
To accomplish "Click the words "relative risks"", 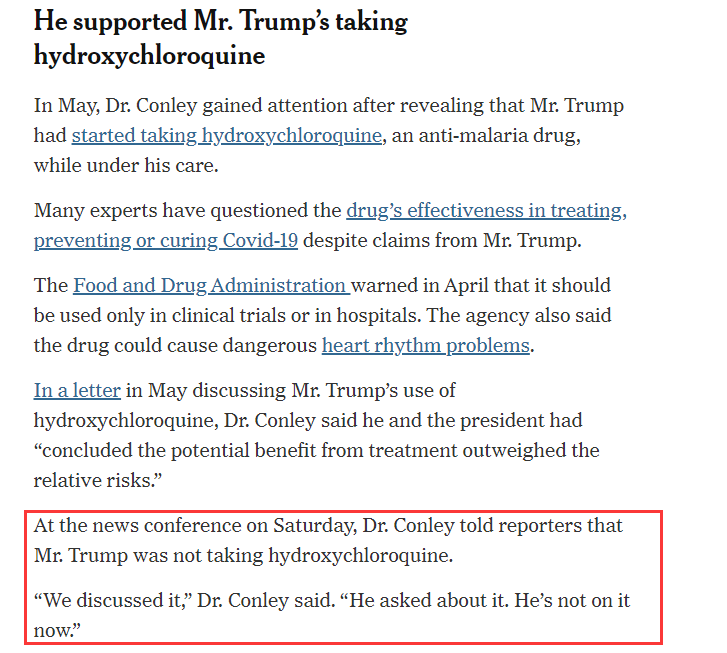I will [x=93, y=481].
